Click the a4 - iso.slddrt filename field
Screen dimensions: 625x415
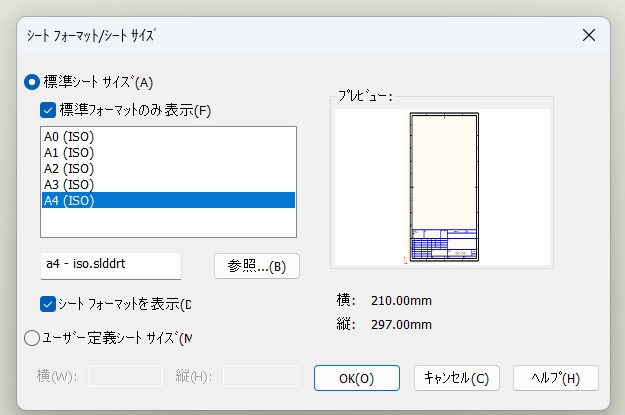(111, 265)
